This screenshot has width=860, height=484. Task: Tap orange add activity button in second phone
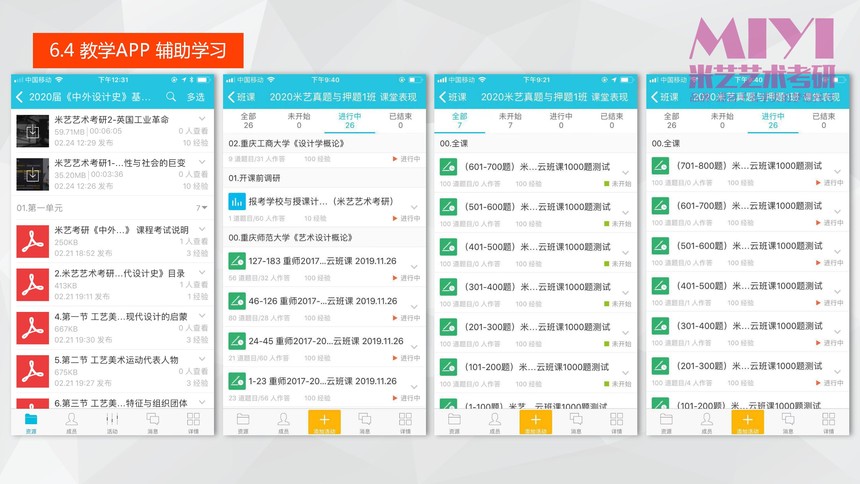click(324, 422)
